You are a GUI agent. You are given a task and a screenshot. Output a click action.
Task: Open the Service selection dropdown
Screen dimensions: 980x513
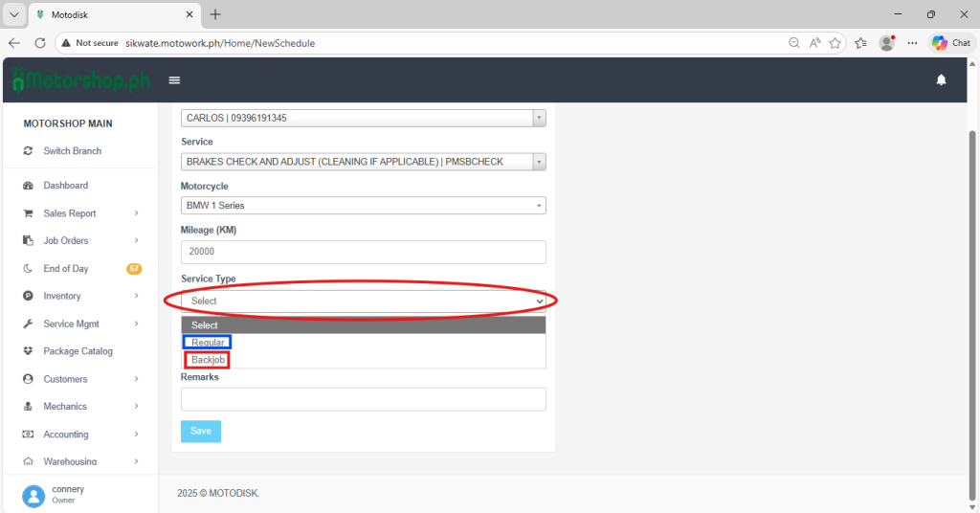(x=363, y=162)
